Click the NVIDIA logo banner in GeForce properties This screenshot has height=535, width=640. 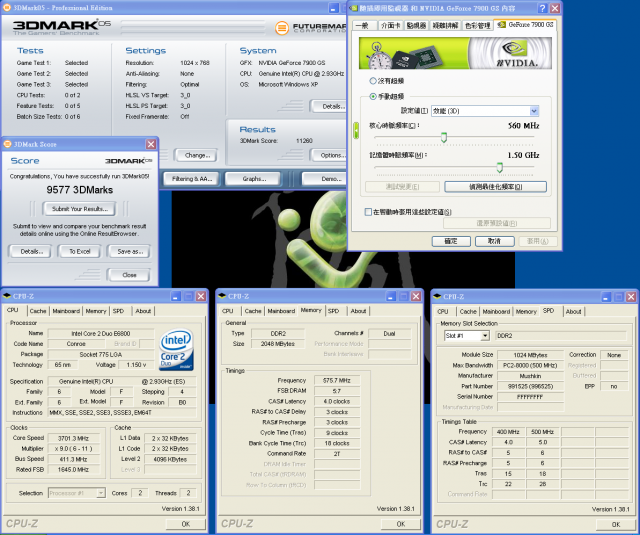pyautogui.click(x=455, y=53)
